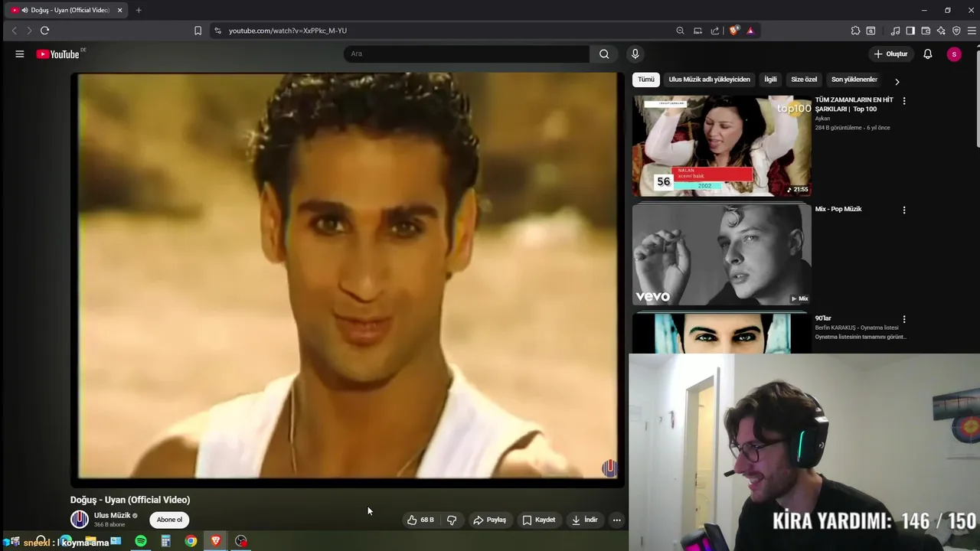Open the Ulus Müzik channel name
This screenshot has width=980, height=551.
tap(113, 516)
